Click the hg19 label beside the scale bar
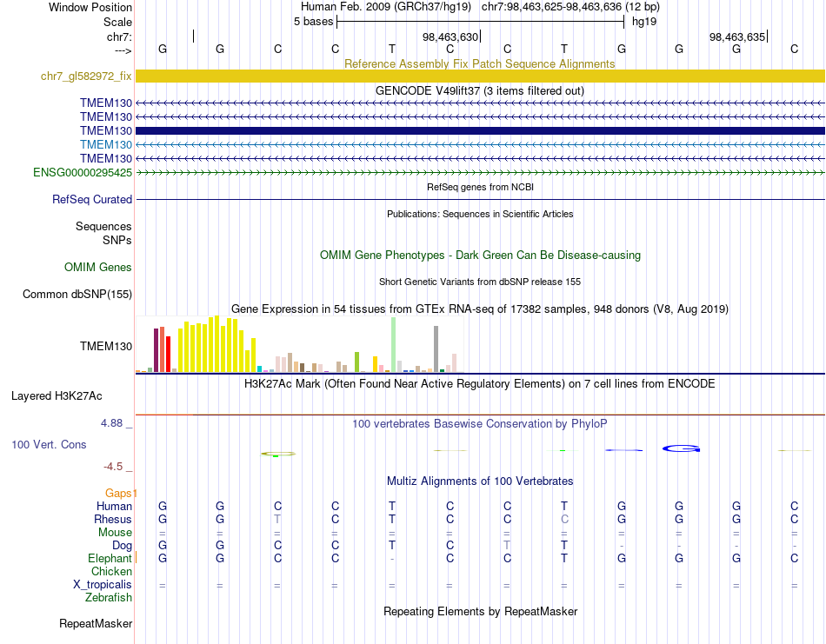Image resolution: width=826 pixels, height=644 pixels. [644, 22]
